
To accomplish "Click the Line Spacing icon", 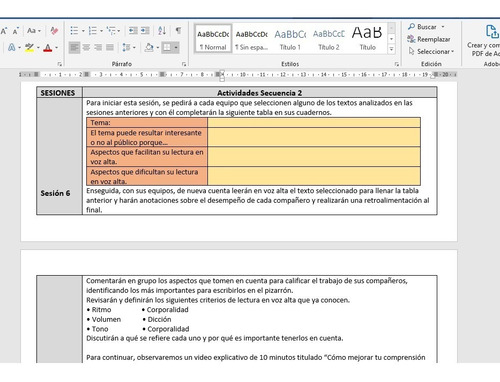I will [126, 47].
